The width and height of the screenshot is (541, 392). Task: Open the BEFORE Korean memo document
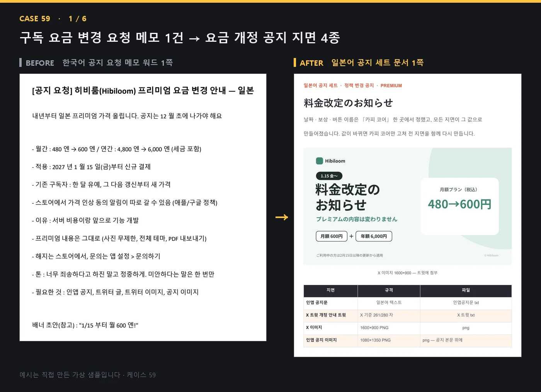(143, 207)
